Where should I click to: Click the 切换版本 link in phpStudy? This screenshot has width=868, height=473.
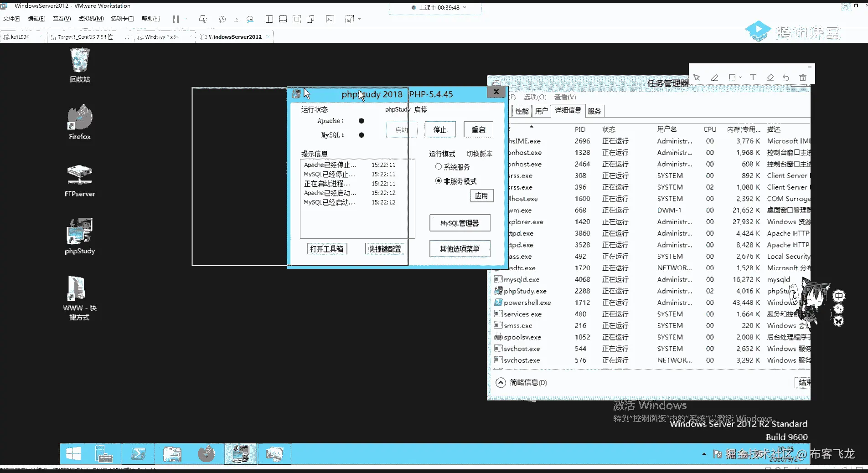(479, 154)
